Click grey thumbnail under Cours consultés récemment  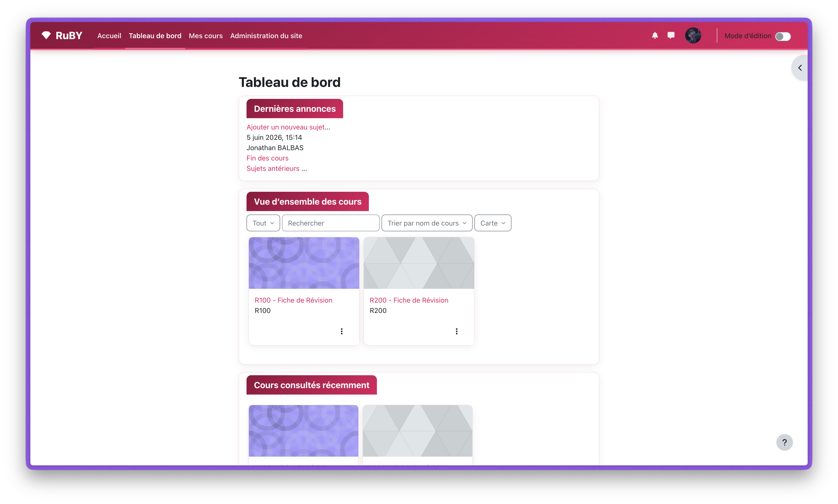click(x=417, y=431)
